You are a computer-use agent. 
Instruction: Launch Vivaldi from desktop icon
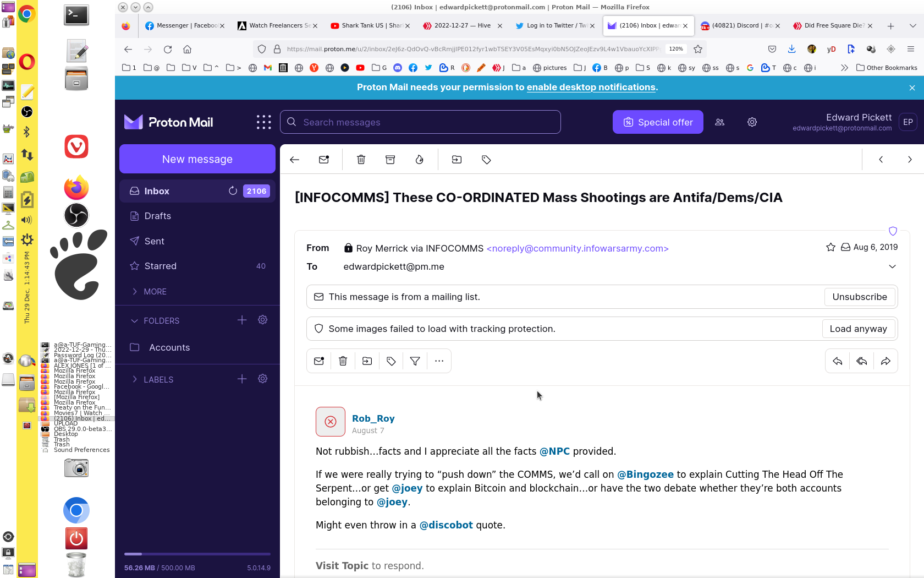coord(76,147)
